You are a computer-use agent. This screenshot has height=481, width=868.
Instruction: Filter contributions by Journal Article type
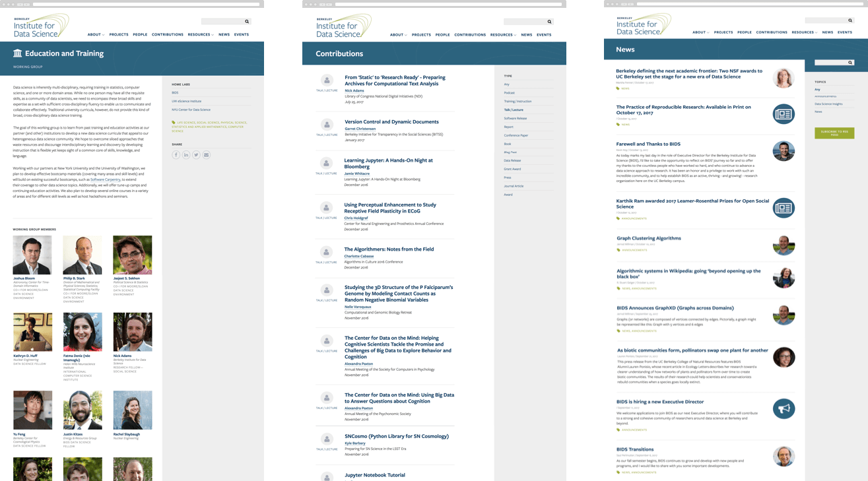514,186
